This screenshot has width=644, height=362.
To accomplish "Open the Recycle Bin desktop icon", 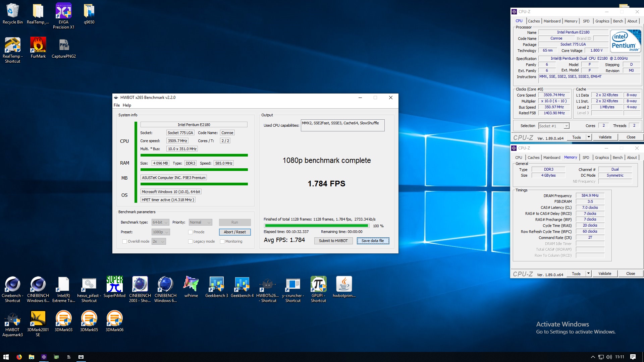I will [x=13, y=13].
